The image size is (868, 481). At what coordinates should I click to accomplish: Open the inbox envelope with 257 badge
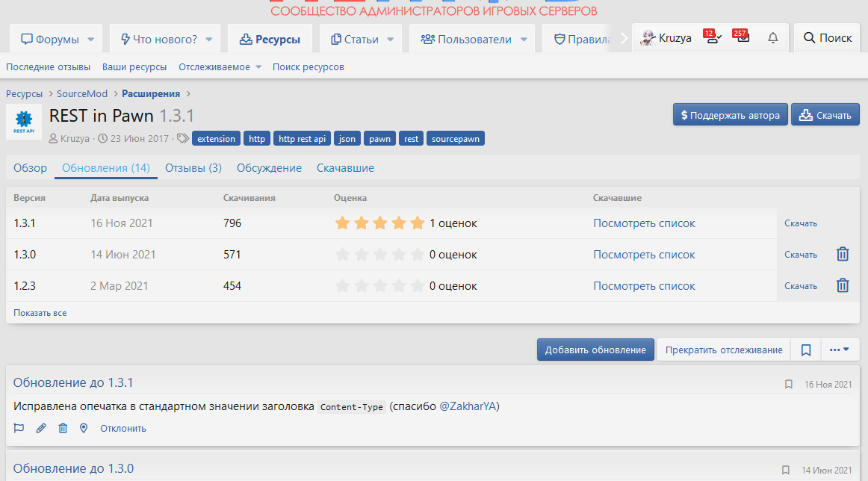click(x=743, y=38)
